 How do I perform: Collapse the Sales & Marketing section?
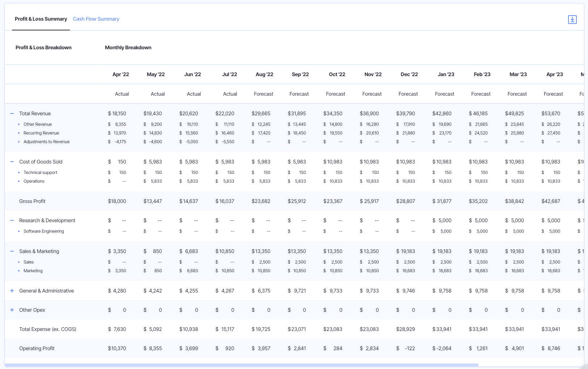(x=11, y=251)
